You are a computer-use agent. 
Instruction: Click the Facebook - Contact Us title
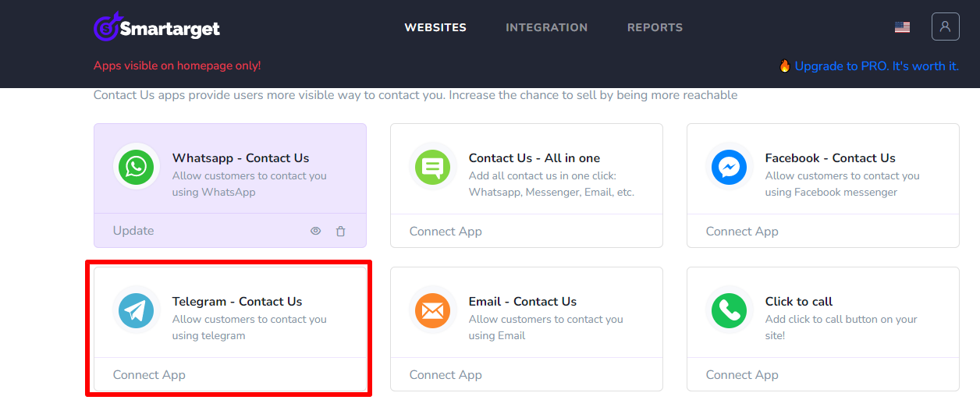830,158
